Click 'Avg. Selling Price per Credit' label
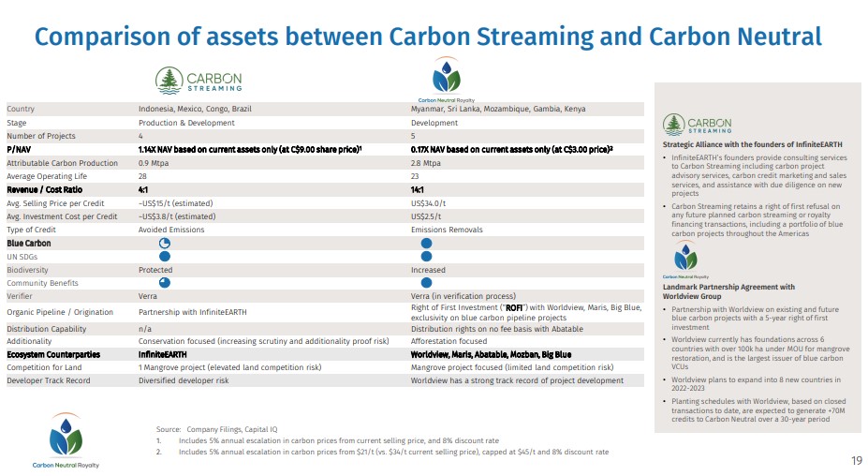The image size is (868, 476). [x=55, y=203]
